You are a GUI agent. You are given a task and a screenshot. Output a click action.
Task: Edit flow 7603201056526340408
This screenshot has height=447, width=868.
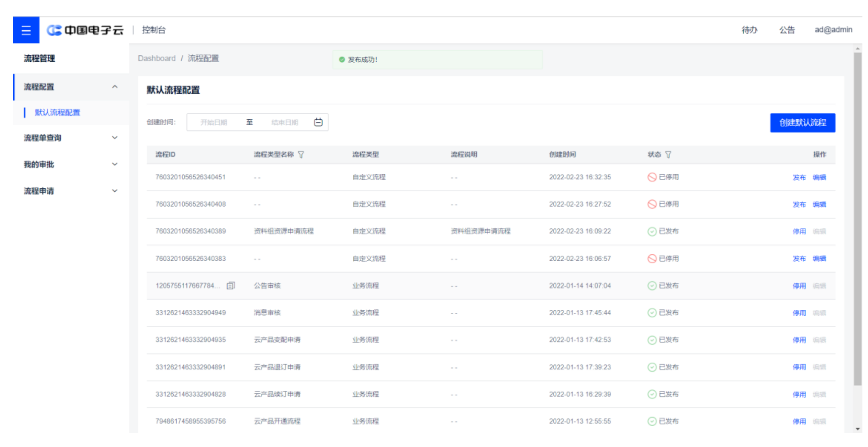819,204
